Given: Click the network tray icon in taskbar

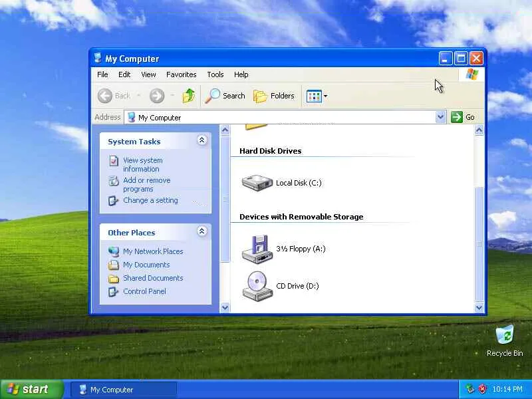Looking at the screenshot, I should pyautogui.click(x=469, y=389).
